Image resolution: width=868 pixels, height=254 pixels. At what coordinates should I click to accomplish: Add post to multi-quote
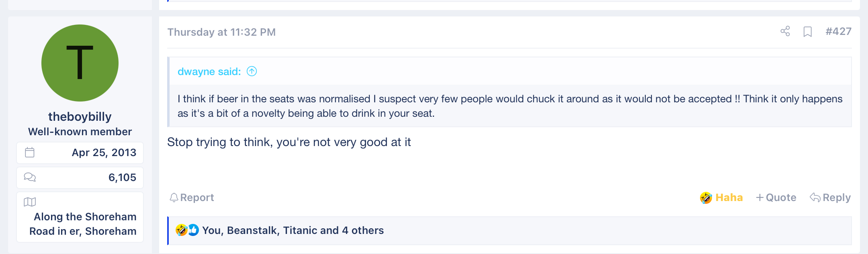click(776, 197)
